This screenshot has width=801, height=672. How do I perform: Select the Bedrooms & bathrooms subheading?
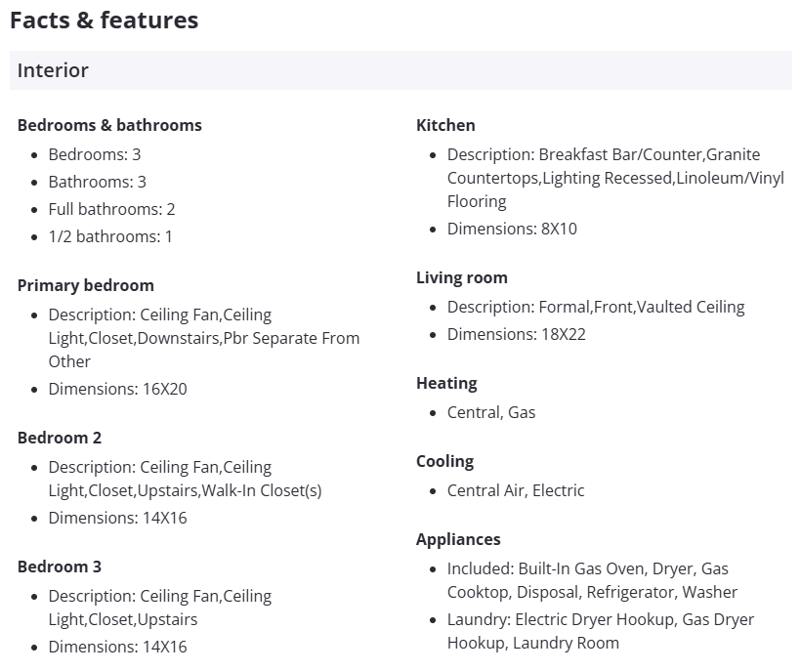pos(109,125)
